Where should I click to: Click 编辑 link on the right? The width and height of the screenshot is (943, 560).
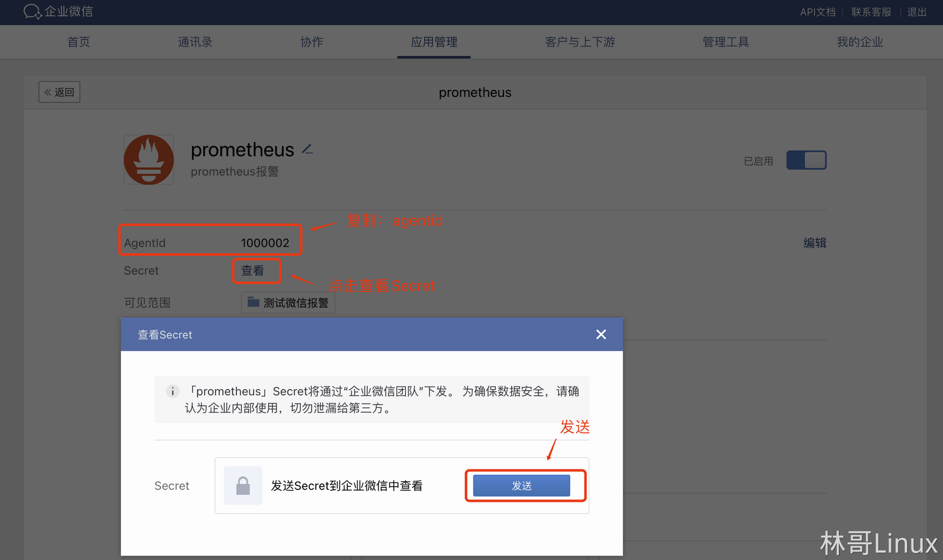click(x=814, y=243)
